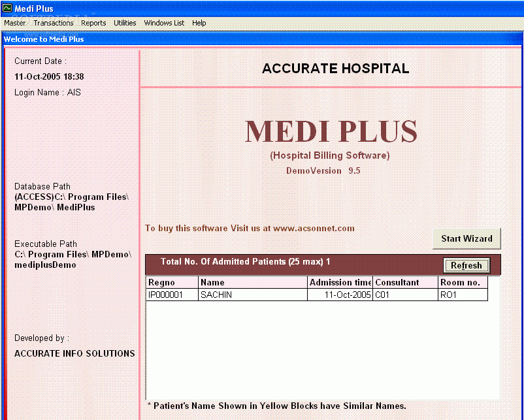
Task: Select registration number IP000001 cell
Action: [x=172, y=295]
